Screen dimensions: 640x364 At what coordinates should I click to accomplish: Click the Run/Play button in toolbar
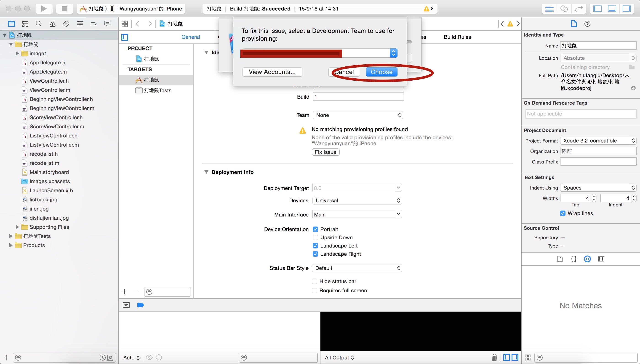click(x=44, y=8)
